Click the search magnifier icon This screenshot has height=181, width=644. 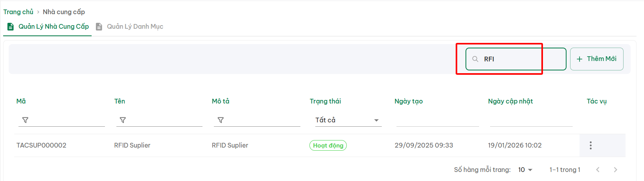coord(475,59)
